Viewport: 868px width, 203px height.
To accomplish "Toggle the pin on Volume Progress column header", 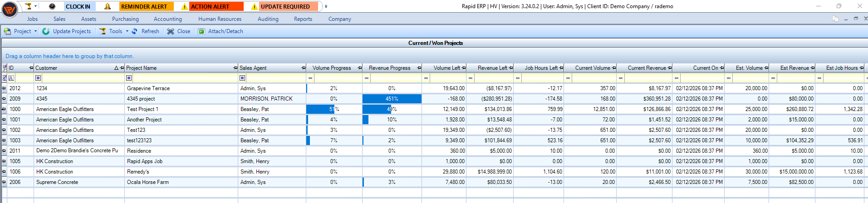I will tap(360, 68).
